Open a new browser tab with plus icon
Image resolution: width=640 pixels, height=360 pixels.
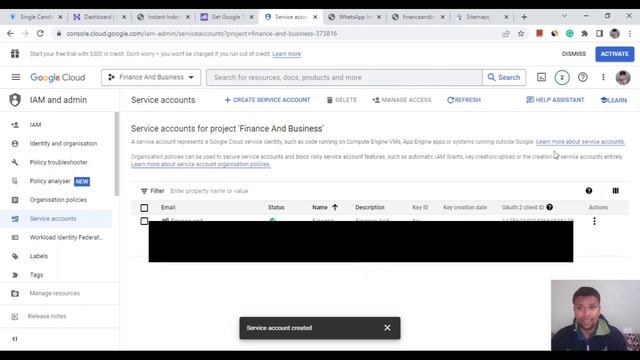pos(524,17)
